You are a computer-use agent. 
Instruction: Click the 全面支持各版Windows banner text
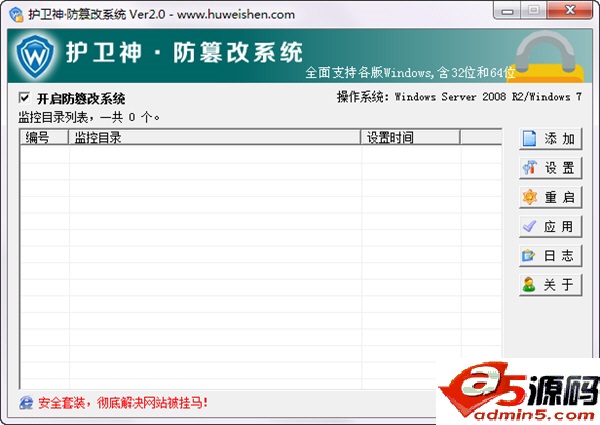click(410, 72)
